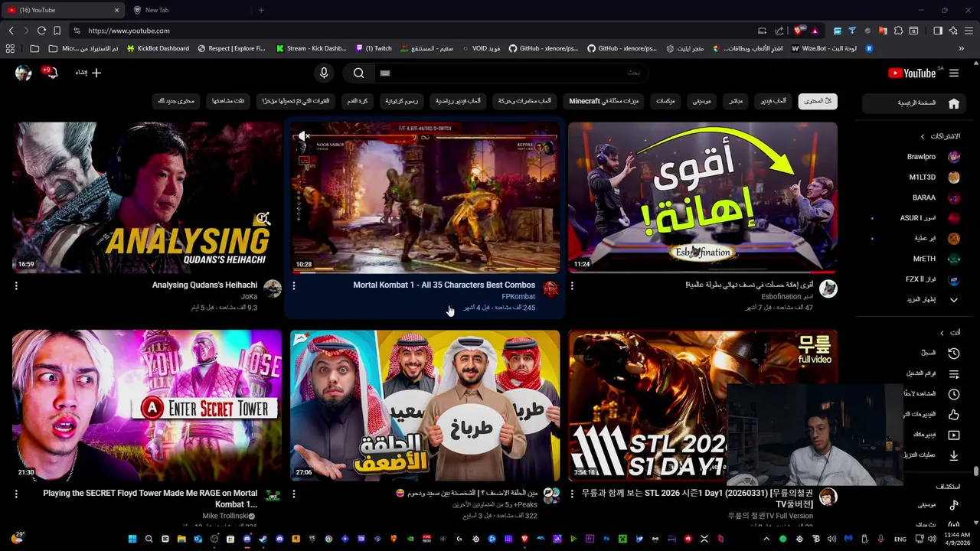Open the SECRET Floyd Tower video thumbnail
Viewport: 980px width, 551px height.
(147, 406)
